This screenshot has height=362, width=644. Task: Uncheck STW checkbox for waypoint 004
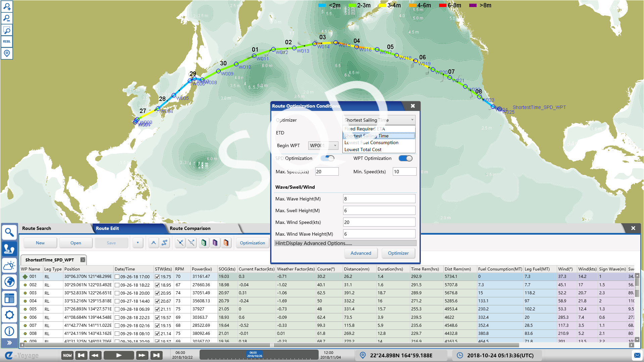(157, 301)
